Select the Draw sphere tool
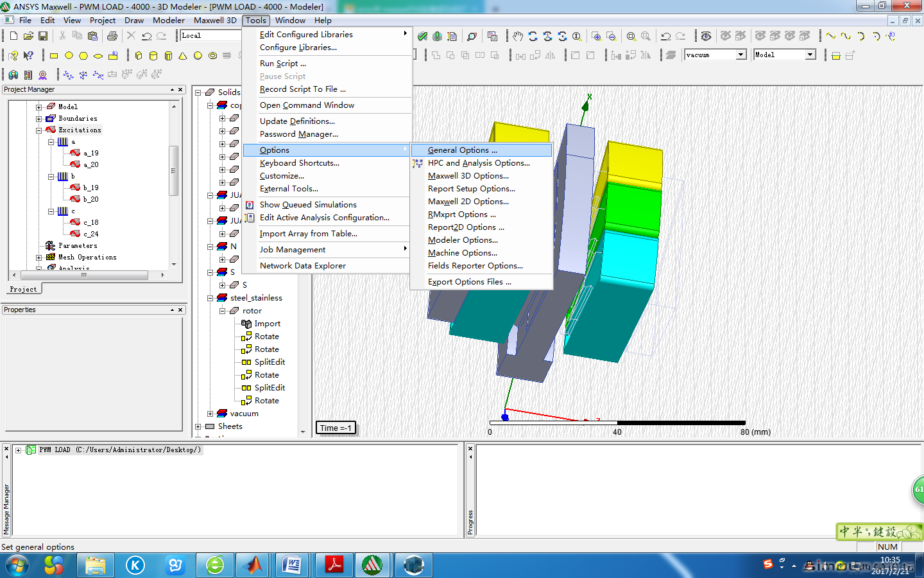 tap(198, 56)
